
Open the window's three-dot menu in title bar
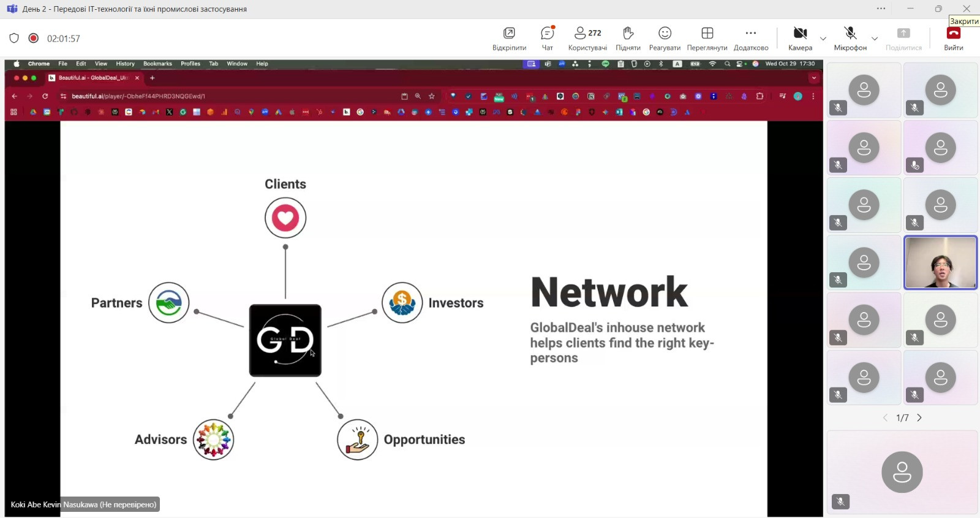coord(881,9)
